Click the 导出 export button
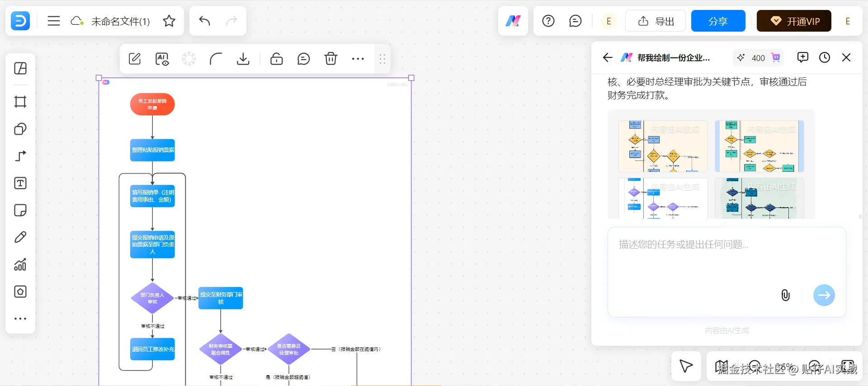This screenshot has width=868, height=386. [x=656, y=21]
